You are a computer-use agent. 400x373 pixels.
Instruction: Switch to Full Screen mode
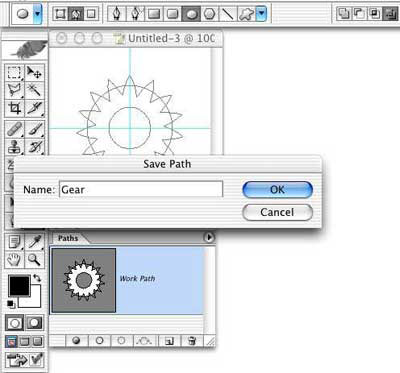click(38, 341)
